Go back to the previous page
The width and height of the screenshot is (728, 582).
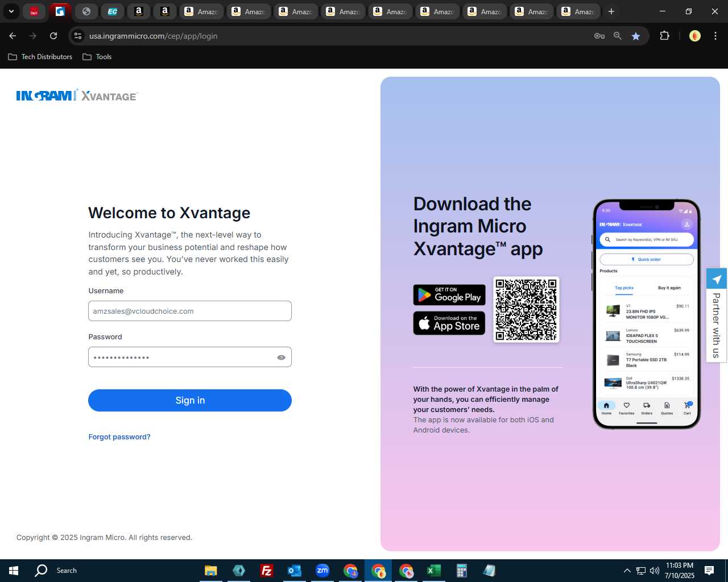[13, 36]
